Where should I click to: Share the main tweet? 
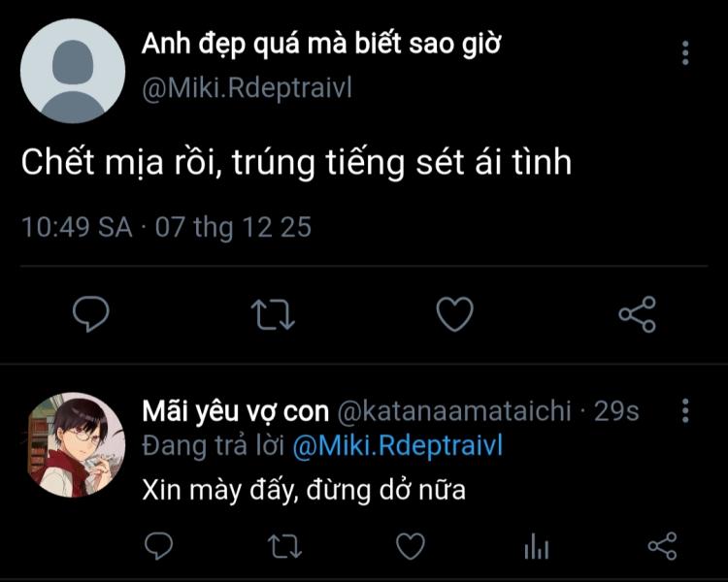point(638,313)
